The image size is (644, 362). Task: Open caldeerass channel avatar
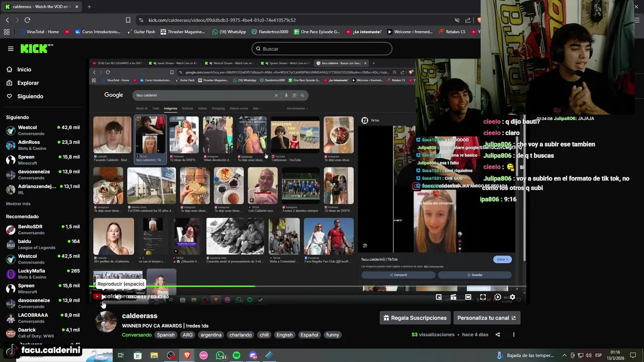click(x=106, y=322)
